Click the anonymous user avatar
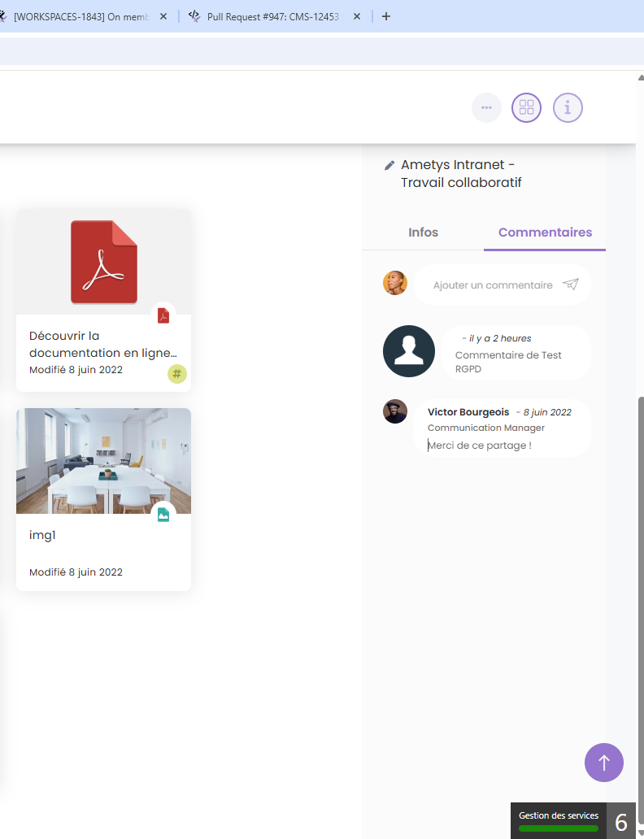 (409, 351)
